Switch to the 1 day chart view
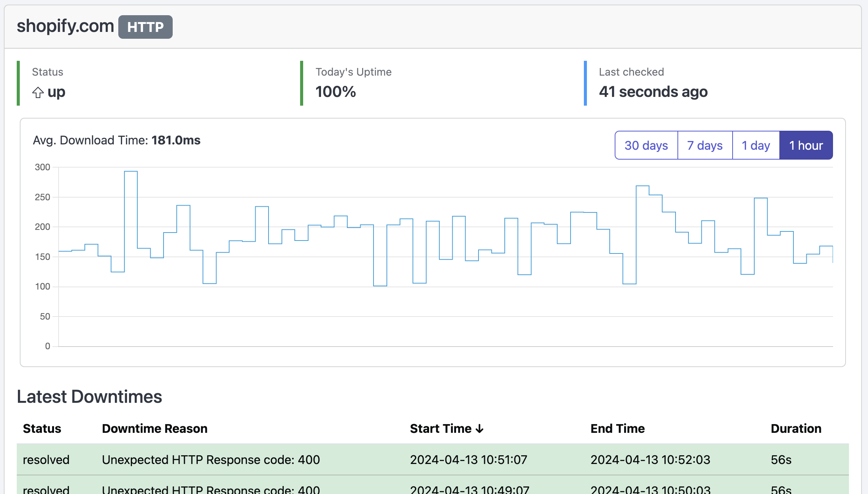Screen dimensions: 868x494 click(x=755, y=145)
